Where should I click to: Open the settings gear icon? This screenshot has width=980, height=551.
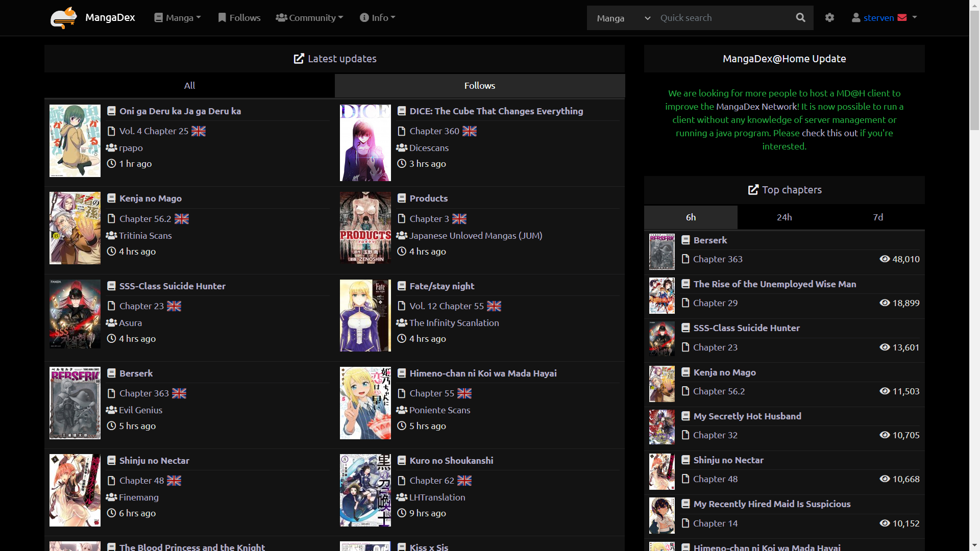click(x=829, y=18)
